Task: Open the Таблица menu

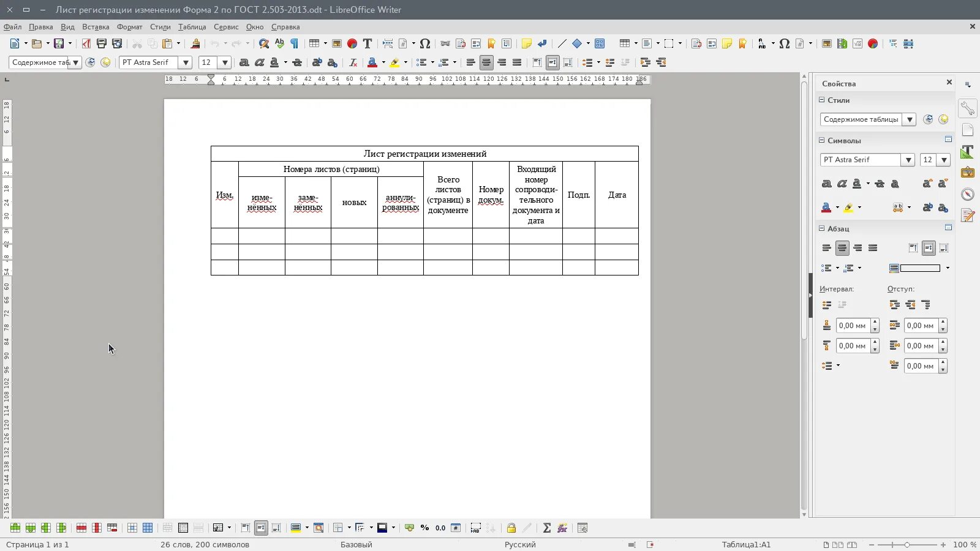Action: tap(192, 27)
